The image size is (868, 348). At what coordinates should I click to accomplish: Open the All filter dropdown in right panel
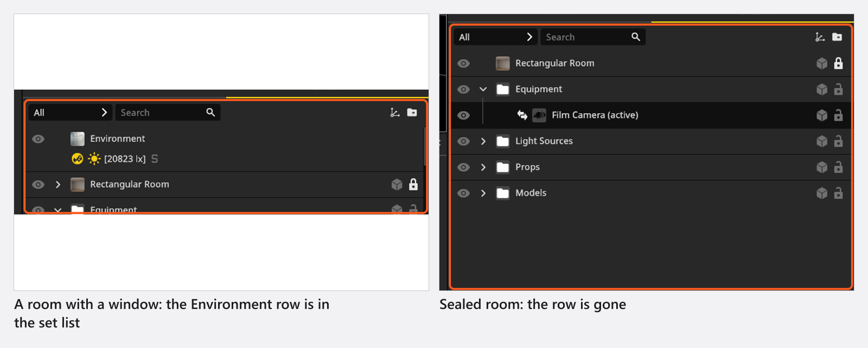pyautogui.click(x=495, y=37)
